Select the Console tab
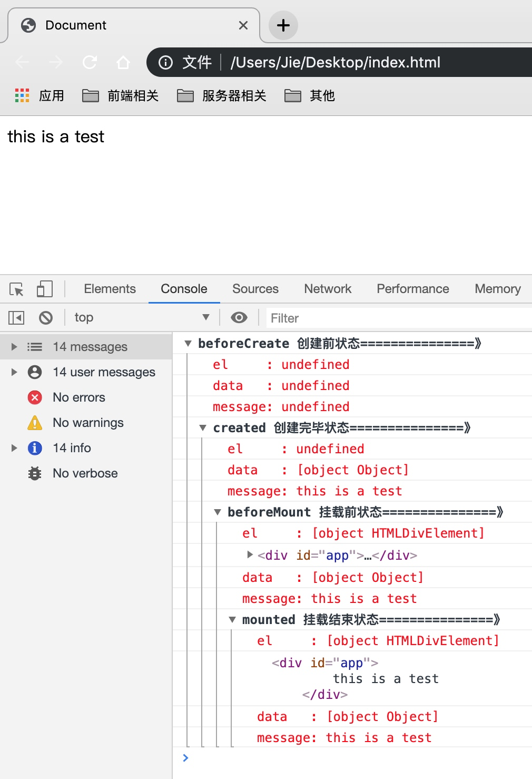532x779 pixels. (184, 289)
